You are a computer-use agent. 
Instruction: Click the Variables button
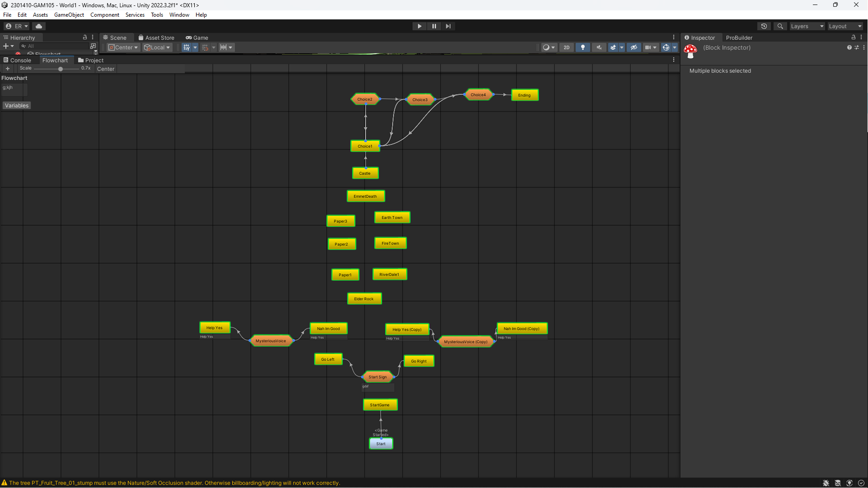pyautogui.click(x=17, y=106)
